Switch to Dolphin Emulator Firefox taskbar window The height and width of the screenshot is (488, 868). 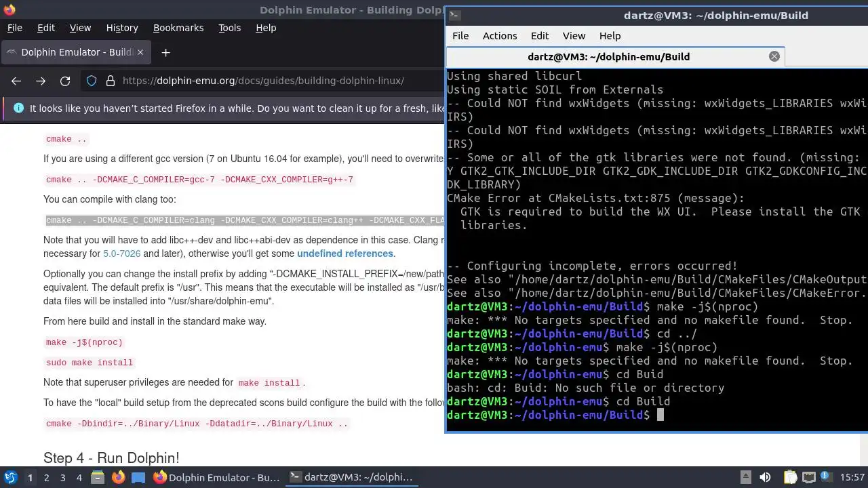(x=216, y=478)
